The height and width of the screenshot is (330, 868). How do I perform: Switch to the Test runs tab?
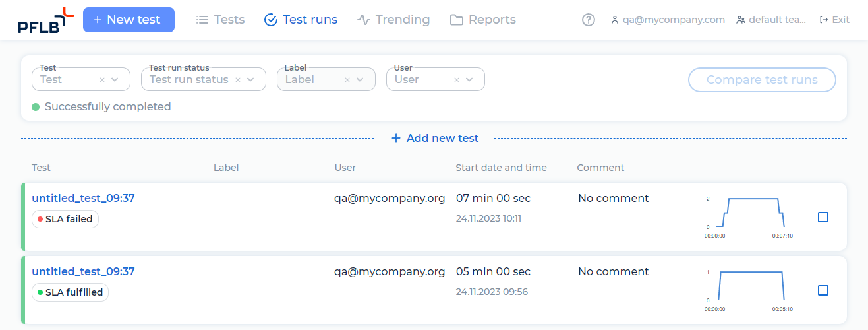[x=301, y=20]
